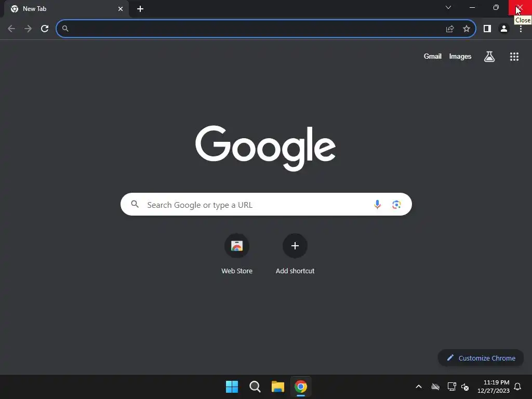Open the network status tray icon
The height and width of the screenshot is (399, 532).
(451, 387)
